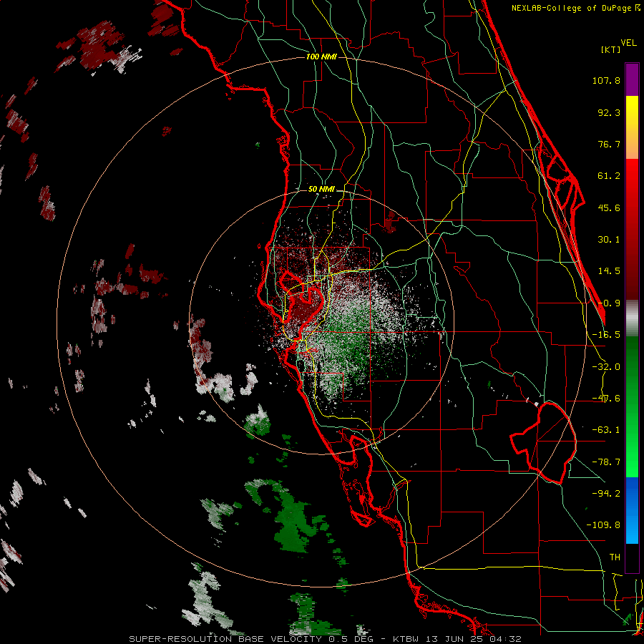The height and width of the screenshot is (644, 644).
Task: Click the 107.8 velocity scale value
Action: pos(606,80)
